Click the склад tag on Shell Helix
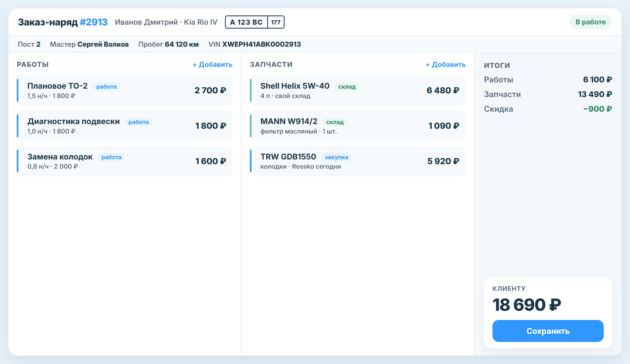 pyautogui.click(x=347, y=87)
